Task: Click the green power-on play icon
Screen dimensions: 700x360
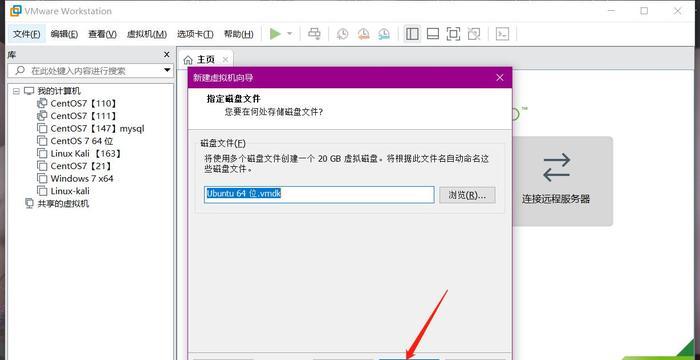Action: coord(275,34)
